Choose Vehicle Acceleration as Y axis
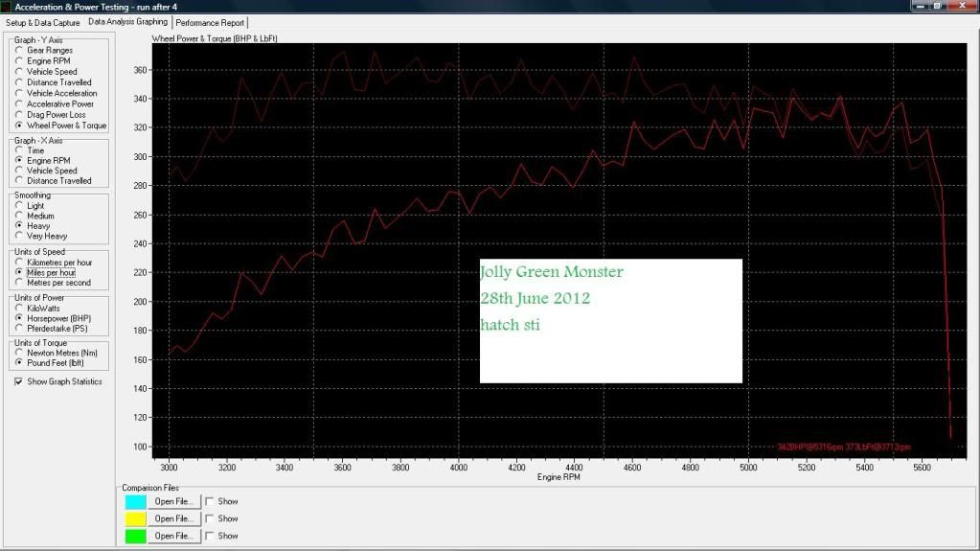The height and width of the screenshot is (551, 980). coord(19,94)
